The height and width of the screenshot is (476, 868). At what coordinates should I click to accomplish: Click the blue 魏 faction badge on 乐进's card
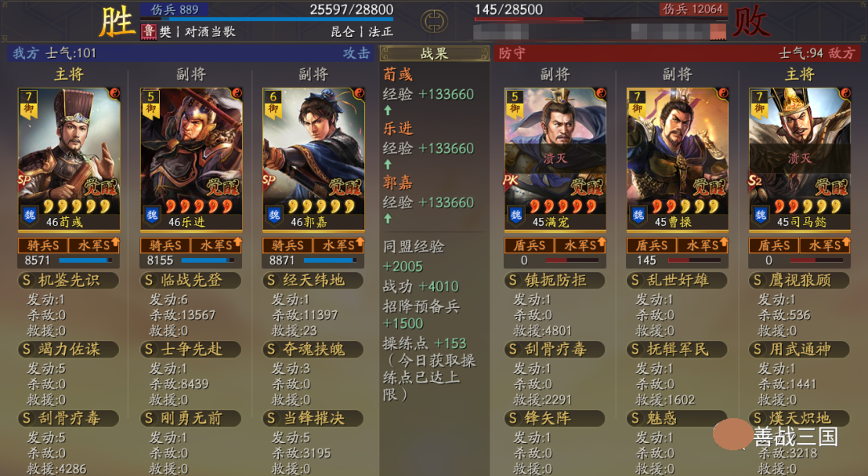[152, 215]
